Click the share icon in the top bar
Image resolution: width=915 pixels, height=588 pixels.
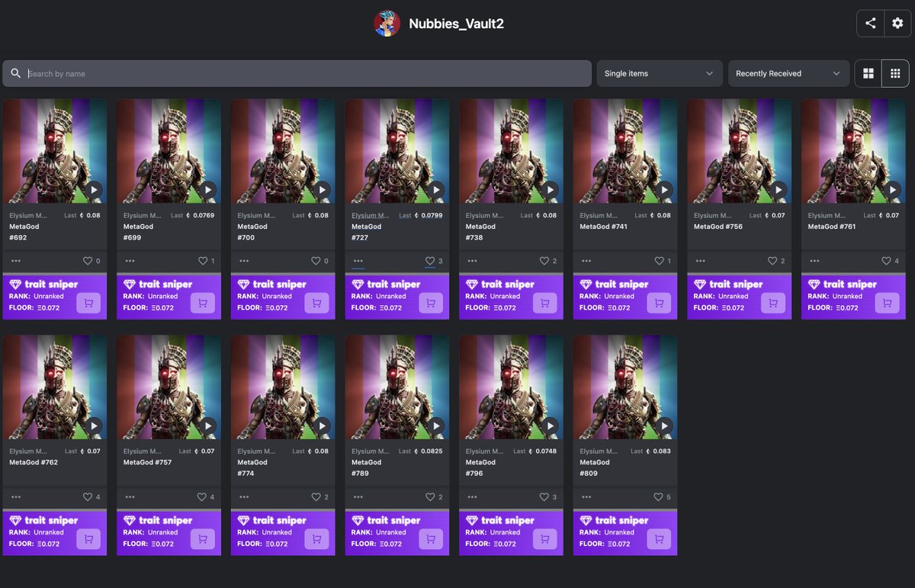coord(870,23)
